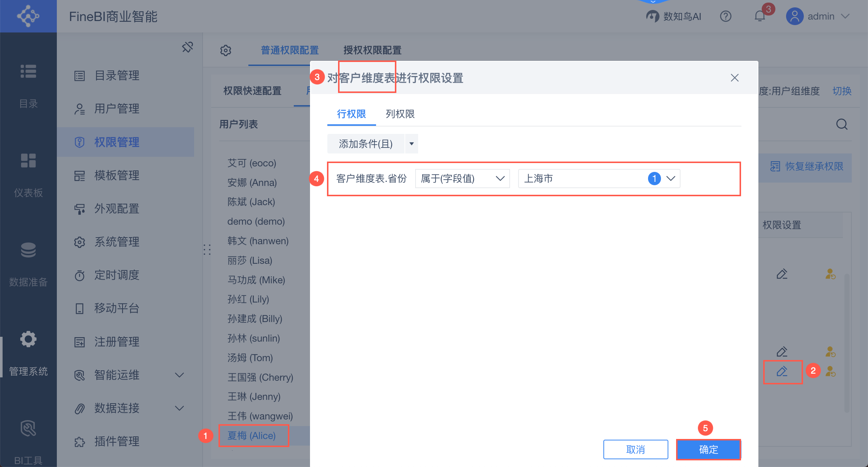Click the 数知鸟AI assistant icon

(x=652, y=16)
